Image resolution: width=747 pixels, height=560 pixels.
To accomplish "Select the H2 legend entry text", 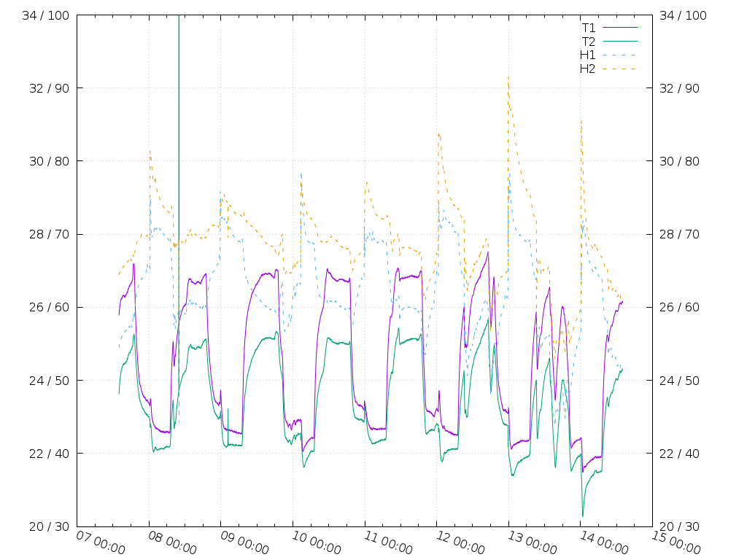I will (x=587, y=69).
